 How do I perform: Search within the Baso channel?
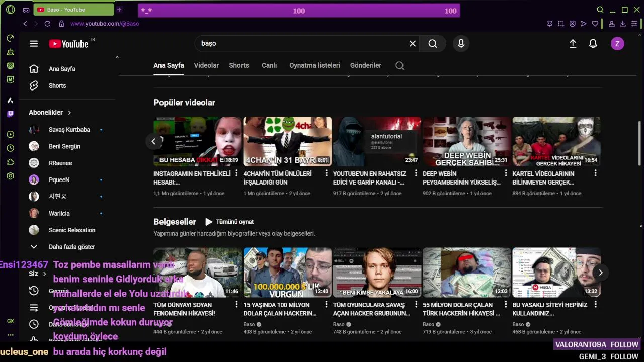coord(400,65)
